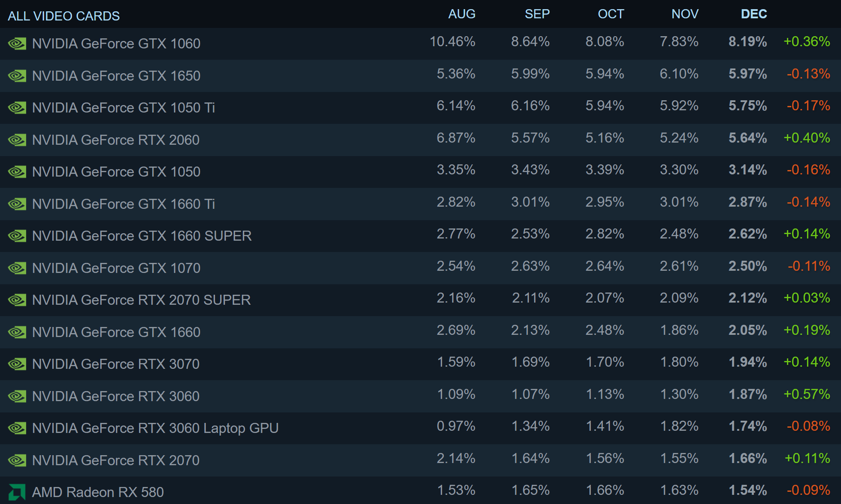This screenshot has height=504, width=841.
Task: Click the NVIDIA logo beside RTX 3060 Laptop GPU
Action: click(x=17, y=428)
